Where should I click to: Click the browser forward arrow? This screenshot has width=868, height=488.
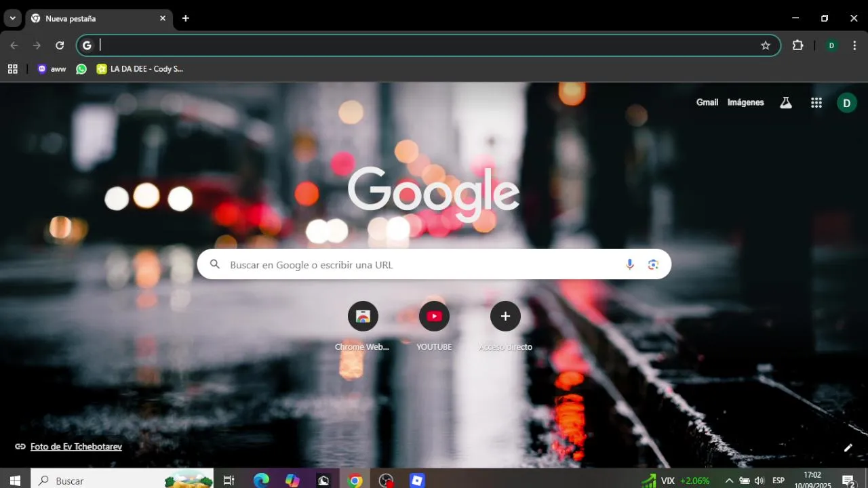[x=37, y=45]
